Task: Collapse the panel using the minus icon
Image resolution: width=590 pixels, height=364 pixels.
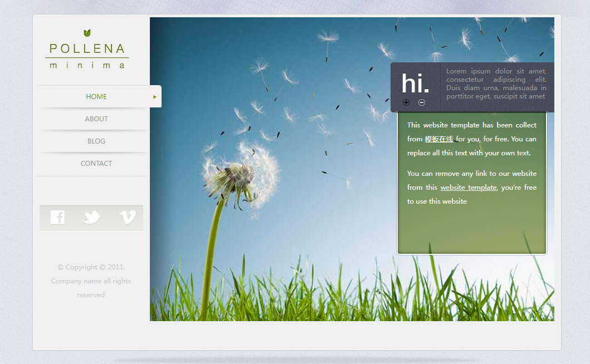Action: tap(422, 102)
